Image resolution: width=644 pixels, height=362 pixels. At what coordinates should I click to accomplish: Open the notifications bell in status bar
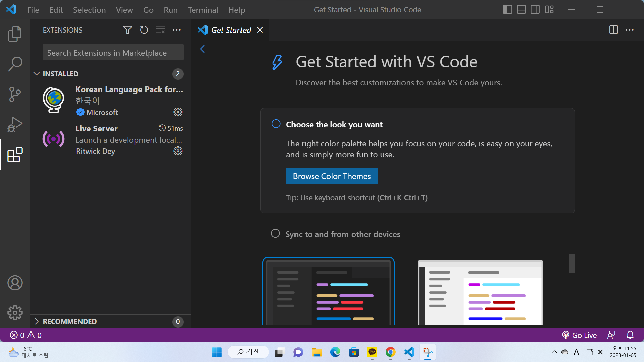click(x=630, y=335)
